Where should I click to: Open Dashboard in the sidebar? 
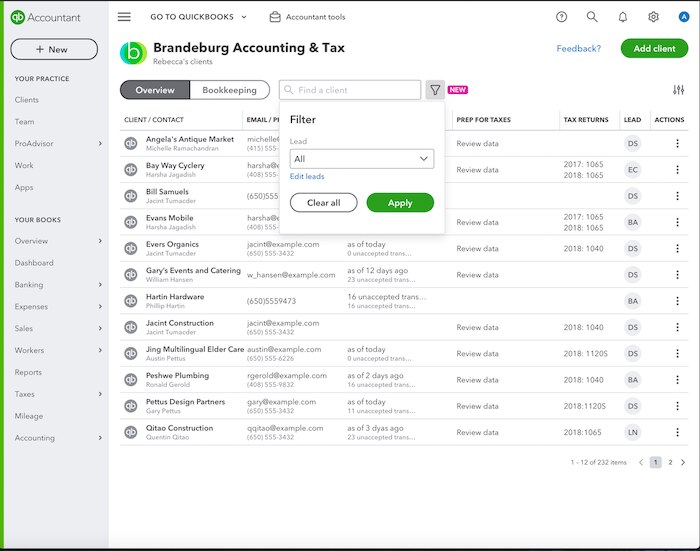coord(34,263)
